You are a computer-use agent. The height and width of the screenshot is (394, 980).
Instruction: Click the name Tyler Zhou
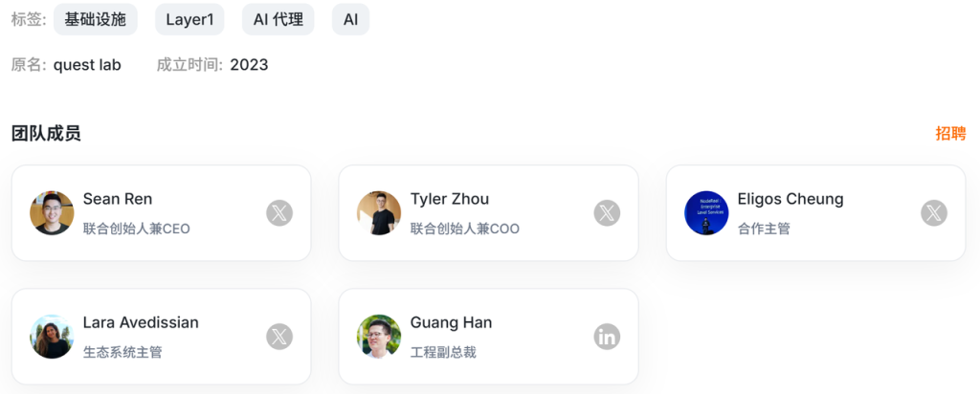450,199
